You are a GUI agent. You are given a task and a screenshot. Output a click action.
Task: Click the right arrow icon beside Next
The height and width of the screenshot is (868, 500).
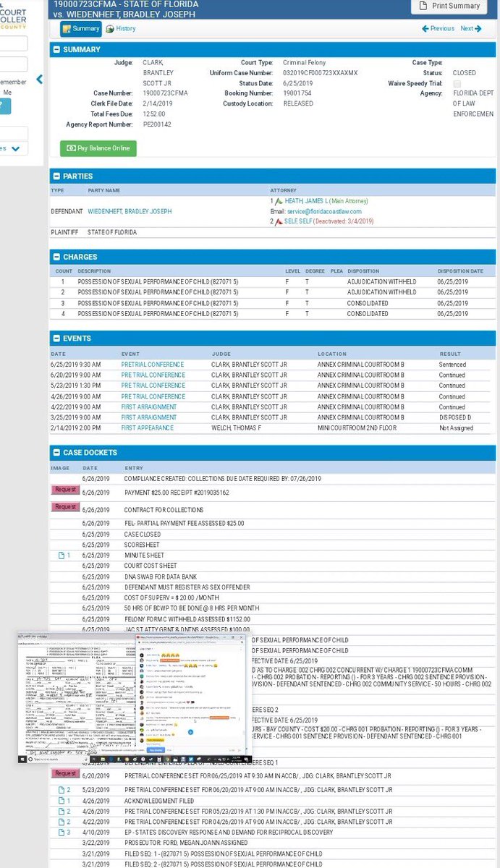pyautogui.click(x=480, y=29)
